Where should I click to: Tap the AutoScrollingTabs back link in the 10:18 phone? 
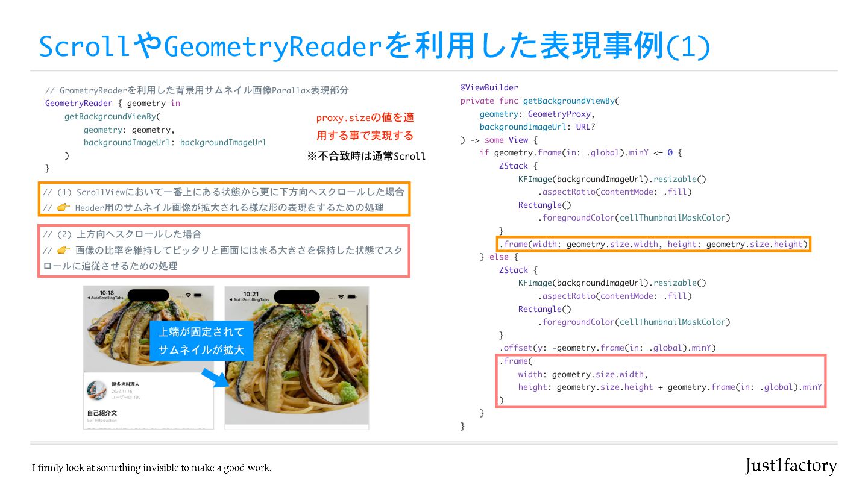[105, 299]
